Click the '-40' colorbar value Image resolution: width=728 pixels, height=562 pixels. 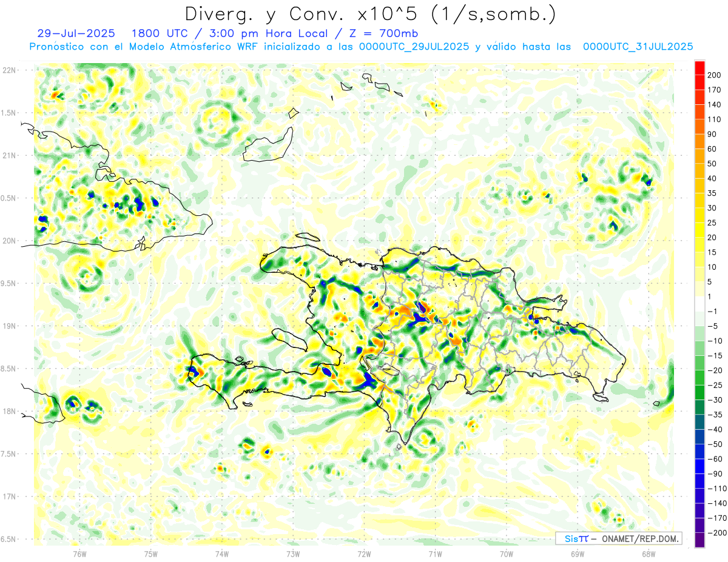pos(715,429)
